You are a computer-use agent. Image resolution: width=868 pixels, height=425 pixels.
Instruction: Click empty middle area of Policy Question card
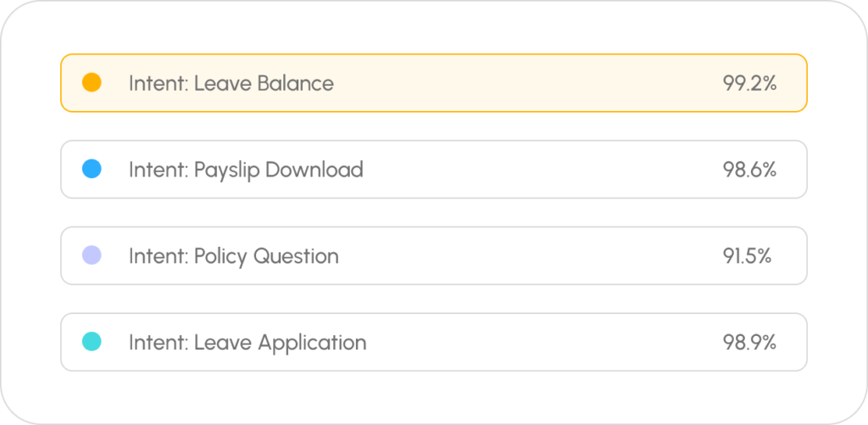[x=526, y=256]
